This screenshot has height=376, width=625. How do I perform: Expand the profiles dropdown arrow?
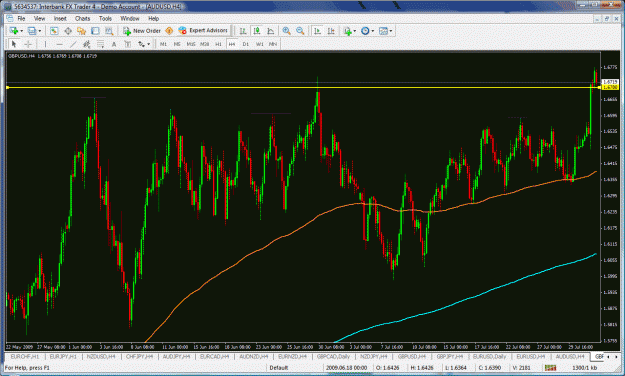(39, 31)
